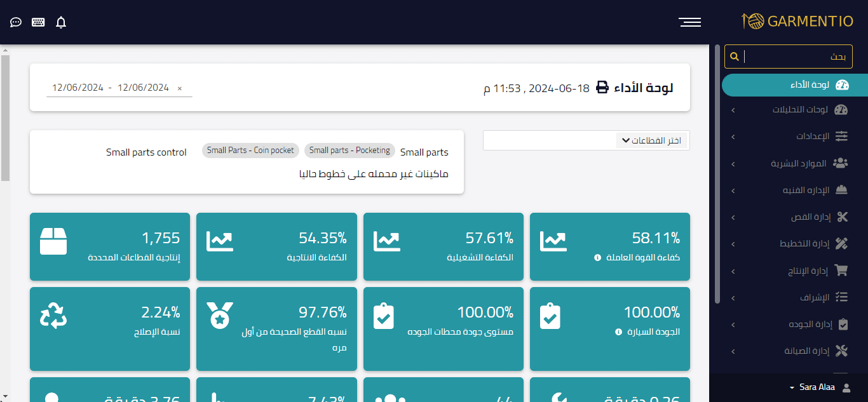Click the medal icon on 97.76% card
868x402 pixels.
click(x=220, y=315)
